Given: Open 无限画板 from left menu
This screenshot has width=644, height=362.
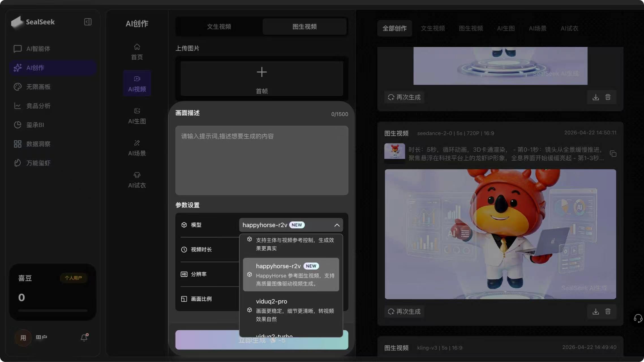Looking at the screenshot, I should point(38,87).
